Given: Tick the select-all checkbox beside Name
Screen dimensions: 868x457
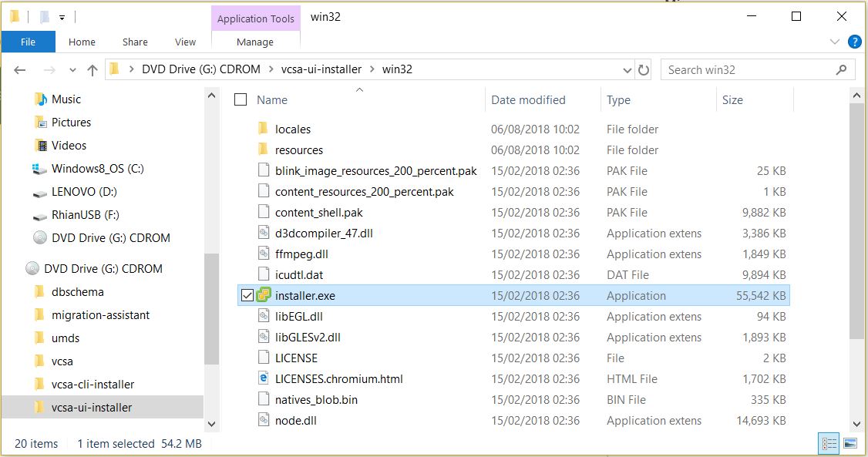Looking at the screenshot, I should tap(241, 99).
